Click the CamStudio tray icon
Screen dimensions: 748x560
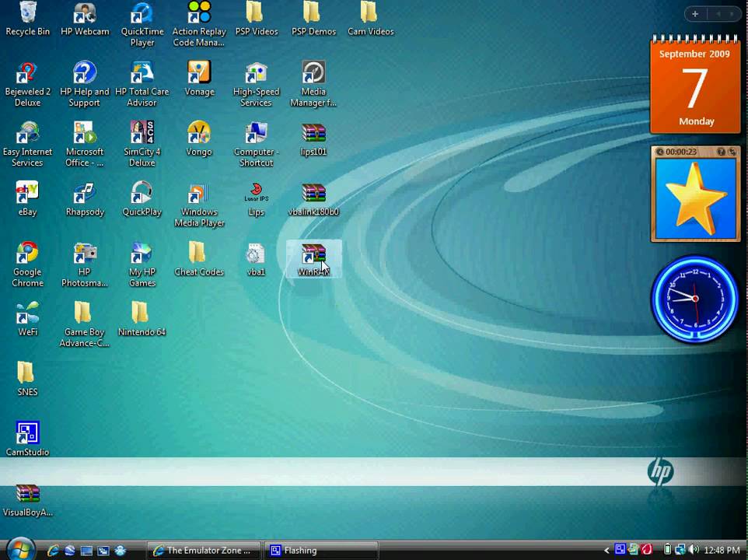point(620,550)
